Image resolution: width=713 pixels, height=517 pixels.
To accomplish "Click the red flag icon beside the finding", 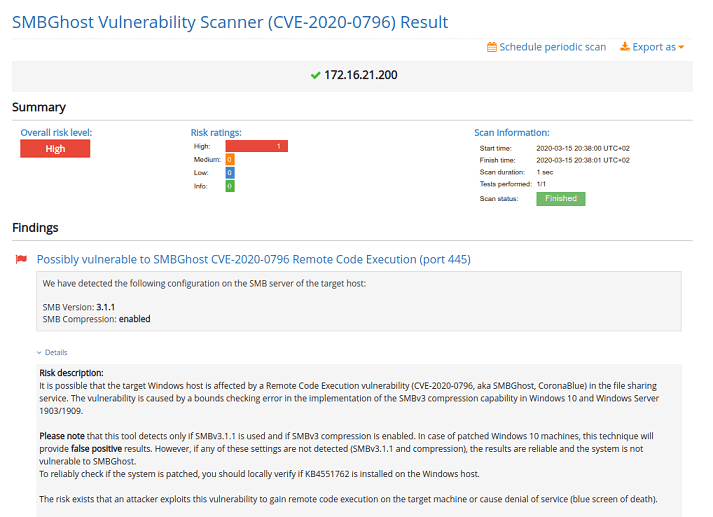I will pyautogui.click(x=21, y=260).
